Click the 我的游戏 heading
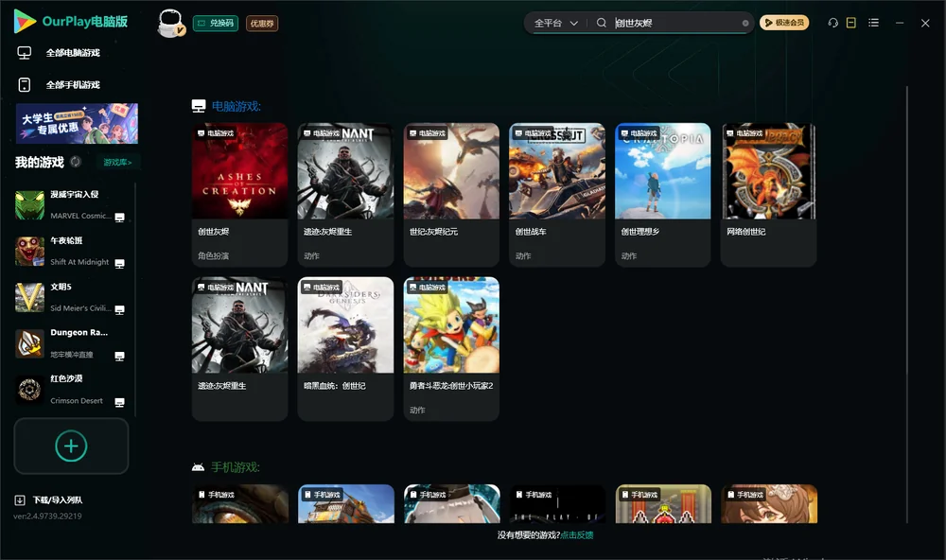This screenshot has height=560, width=946. [39, 162]
